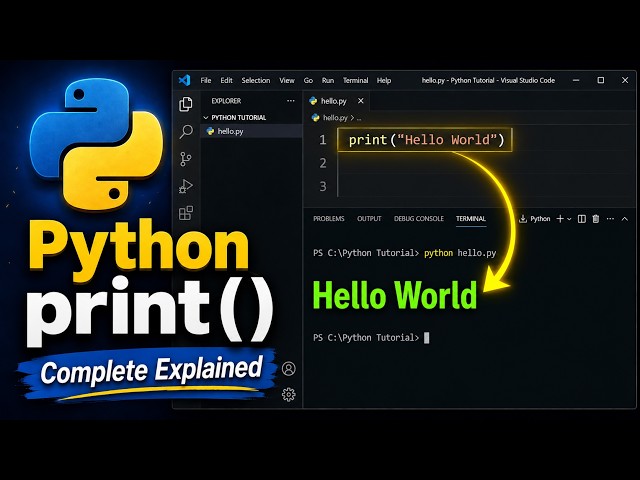Open the Explorer icon in activity bar

186,104
